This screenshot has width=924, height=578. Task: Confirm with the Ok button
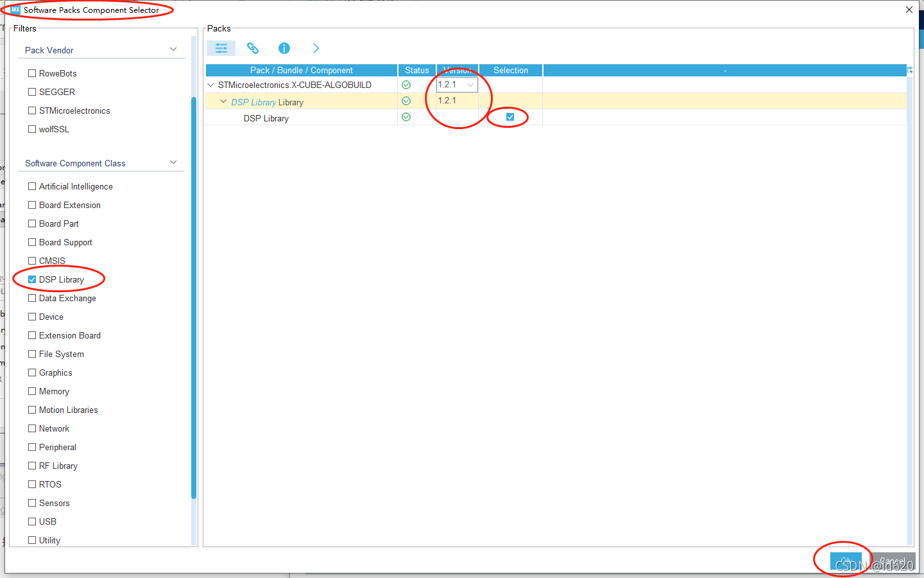846,561
